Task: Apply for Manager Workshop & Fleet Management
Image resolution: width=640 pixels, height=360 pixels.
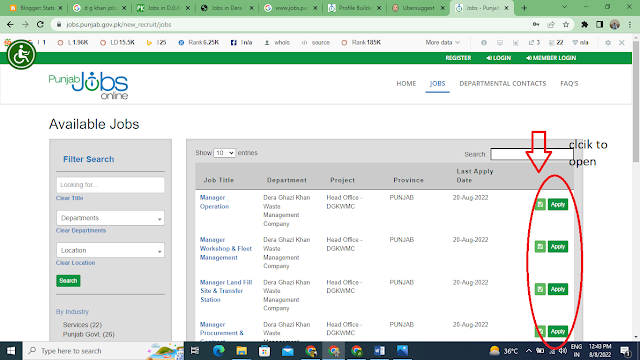Action: point(558,247)
